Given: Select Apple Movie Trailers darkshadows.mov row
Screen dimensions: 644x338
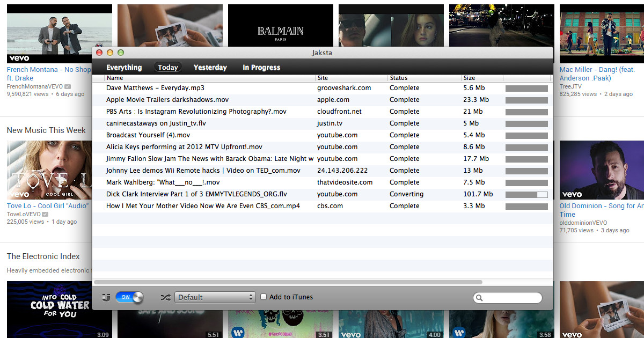Looking at the screenshot, I should (x=322, y=100).
